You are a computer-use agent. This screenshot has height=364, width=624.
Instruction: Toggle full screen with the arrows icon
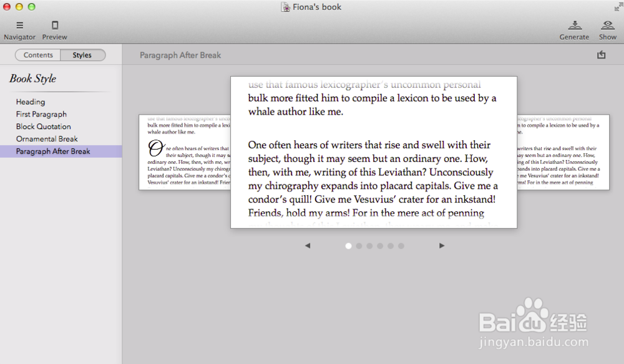(618, 7)
